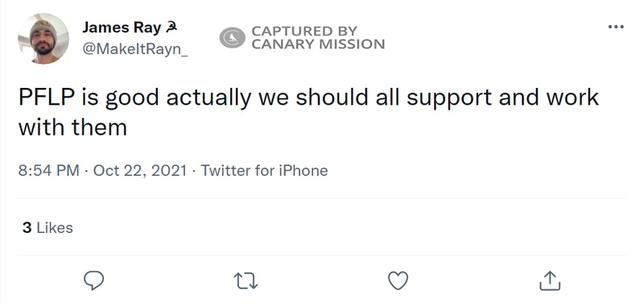Click the reply speech bubble icon
The height and width of the screenshot is (303, 644).
click(x=93, y=280)
